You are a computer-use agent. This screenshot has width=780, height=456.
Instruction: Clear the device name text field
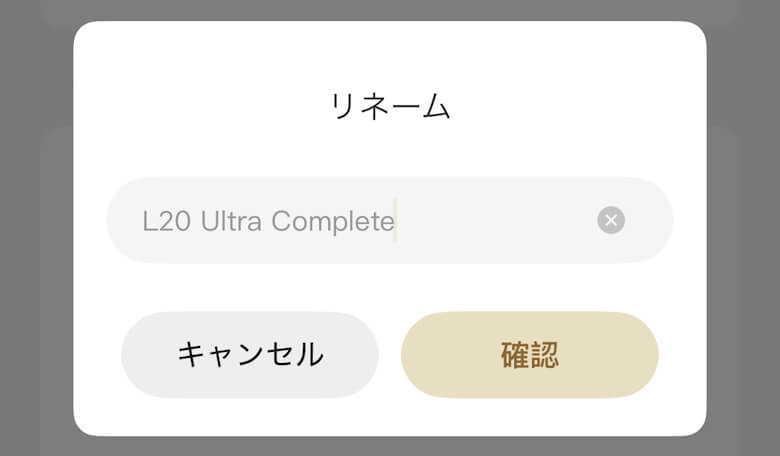pos(611,220)
